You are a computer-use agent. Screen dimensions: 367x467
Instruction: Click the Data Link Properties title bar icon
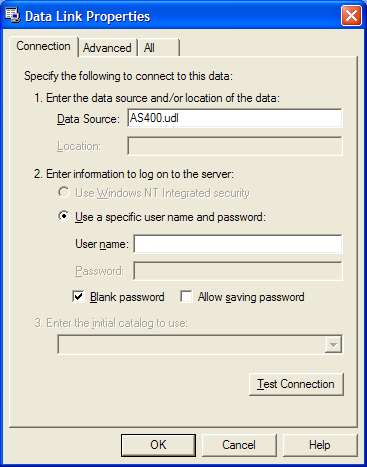[x=12, y=16]
